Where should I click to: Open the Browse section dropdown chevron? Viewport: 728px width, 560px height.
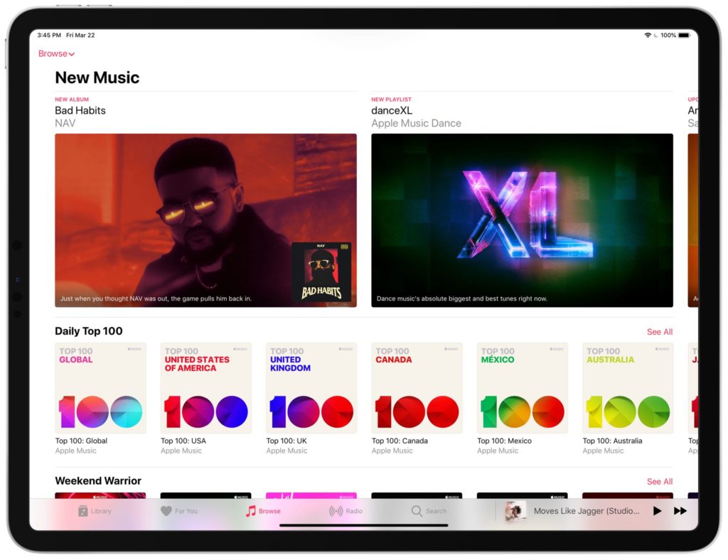72,53
